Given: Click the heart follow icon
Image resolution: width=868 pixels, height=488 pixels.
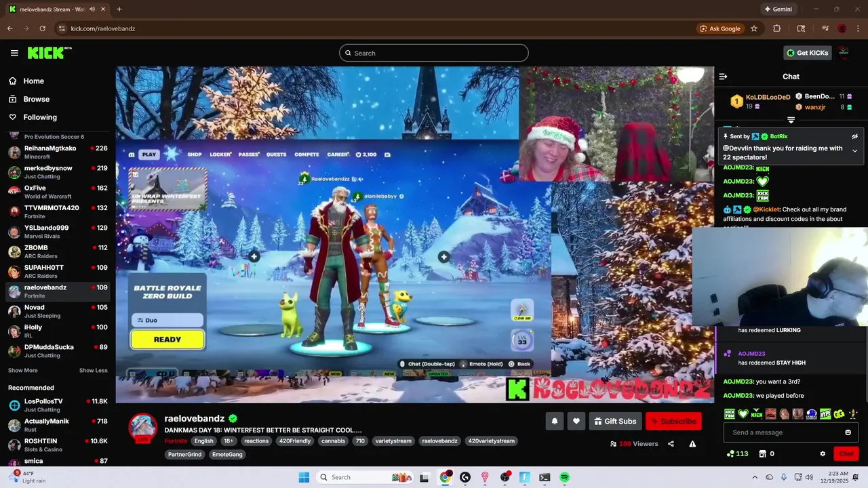Looking at the screenshot, I should tap(576, 422).
